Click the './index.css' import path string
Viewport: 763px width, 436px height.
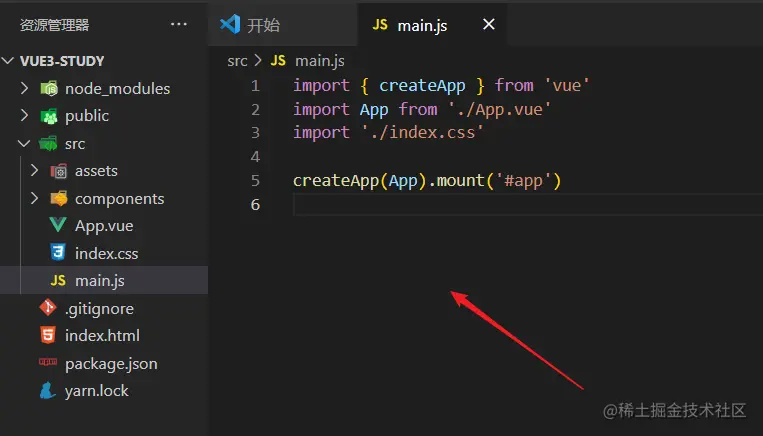[x=422, y=133]
